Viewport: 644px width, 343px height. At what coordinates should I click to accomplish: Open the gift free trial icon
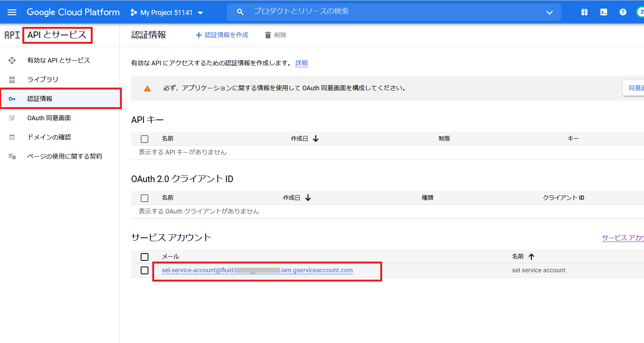[584, 12]
